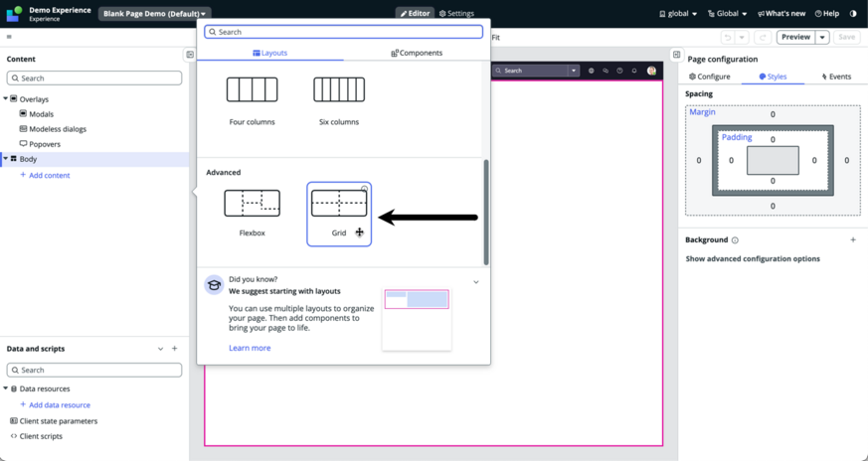Open the preview search dropdown arrow
This screenshot has width=868, height=461.
574,71
